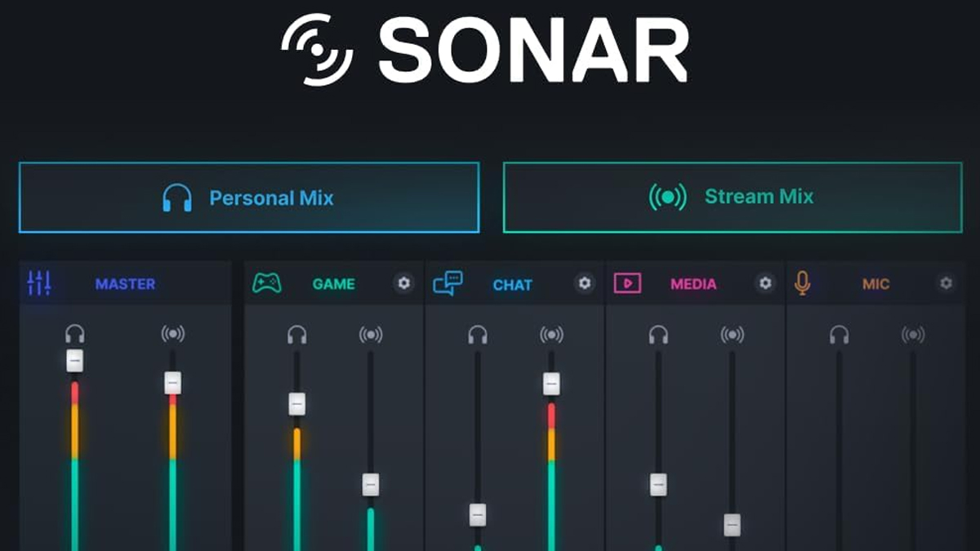Click the Game controller icon
Image resolution: width=980 pixels, height=551 pixels.
coord(267,283)
